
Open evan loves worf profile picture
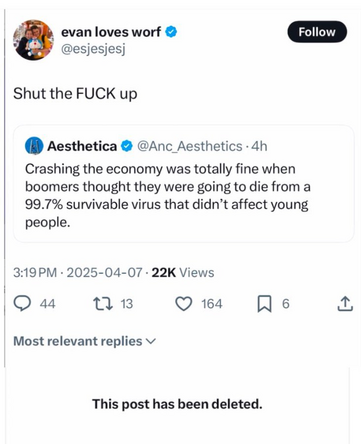[x=33, y=40]
